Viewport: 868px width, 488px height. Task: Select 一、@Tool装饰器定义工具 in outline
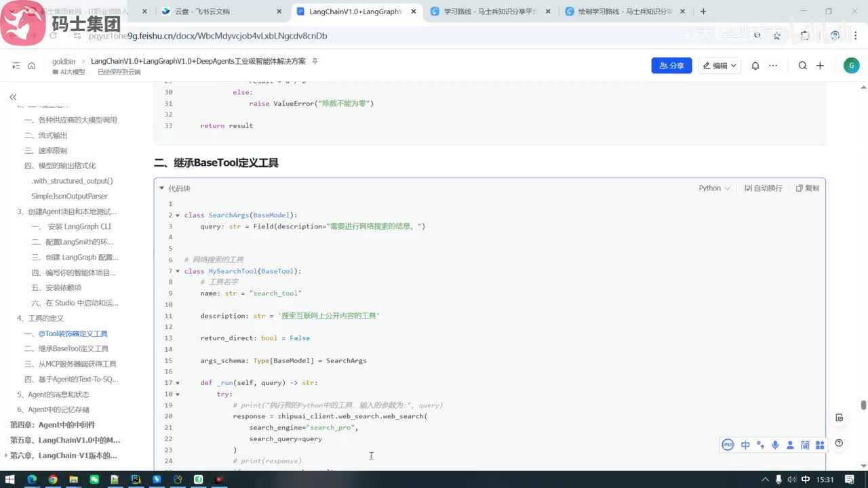(x=66, y=333)
